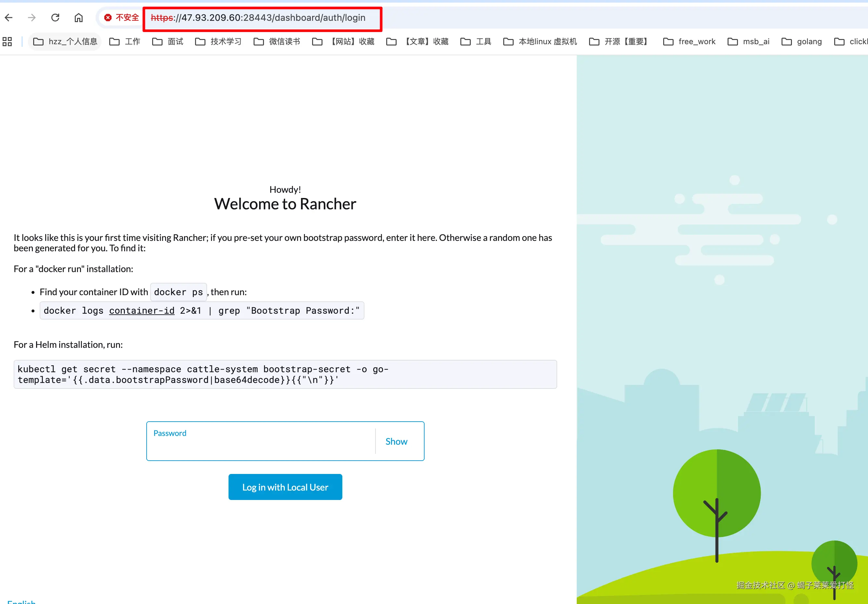Click the docker ps code snippet
868x604 pixels.
(x=178, y=292)
